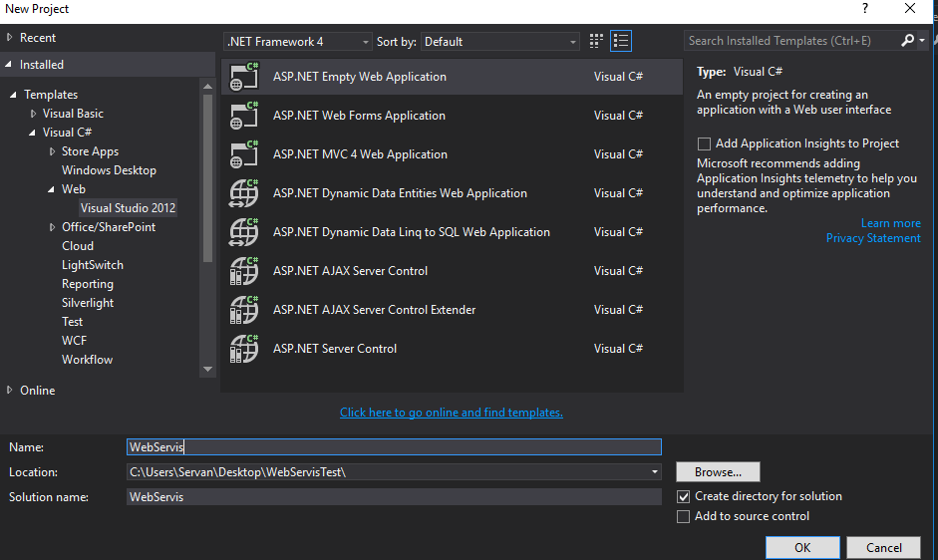Click the Browse... button
Viewport: 938px width, 560px height.
718,472
